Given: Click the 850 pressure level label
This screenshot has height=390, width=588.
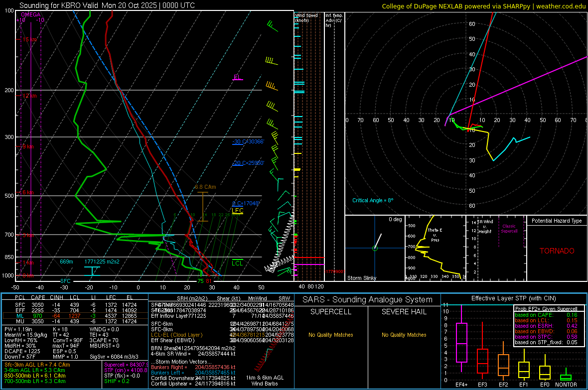Looking at the screenshot, I should (x=9, y=257).
